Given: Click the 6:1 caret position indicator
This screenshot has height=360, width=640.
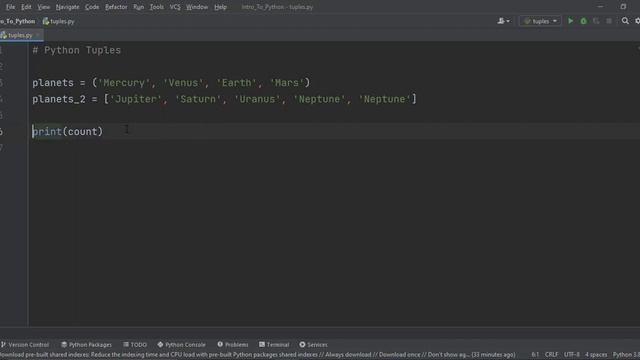Looking at the screenshot, I should [x=535, y=355].
